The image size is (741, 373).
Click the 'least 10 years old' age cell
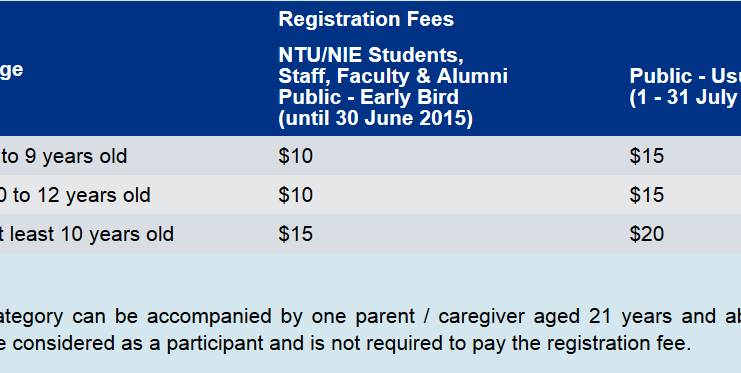coord(87,234)
